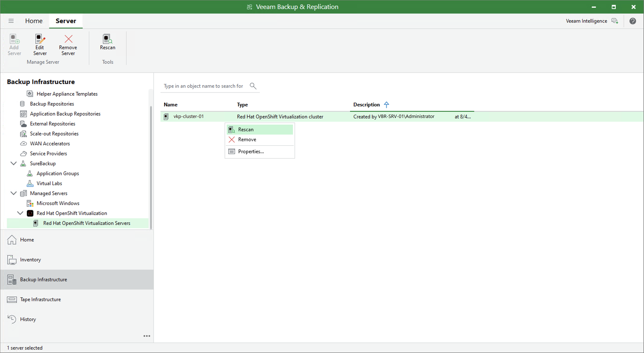Open the Home view house icon

(x=12, y=240)
